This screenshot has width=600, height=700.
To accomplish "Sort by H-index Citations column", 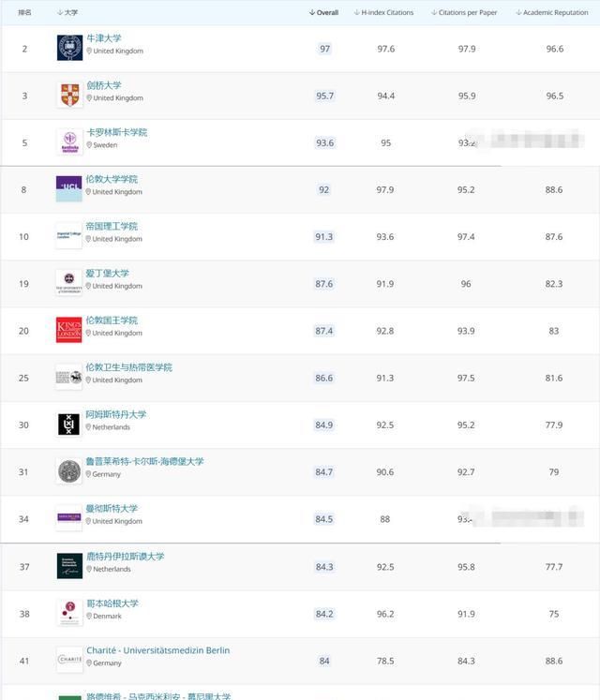I will [x=383, y=12].
